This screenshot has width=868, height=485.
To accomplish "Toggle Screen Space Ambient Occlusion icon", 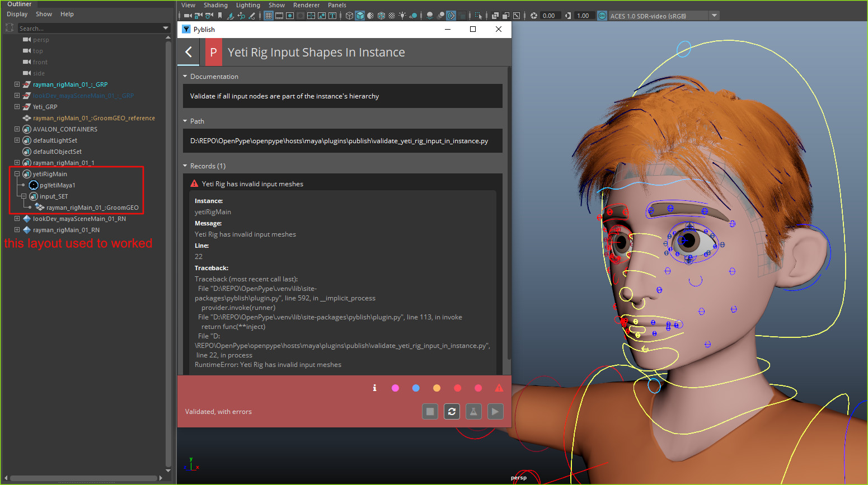I will click(430, 16).
